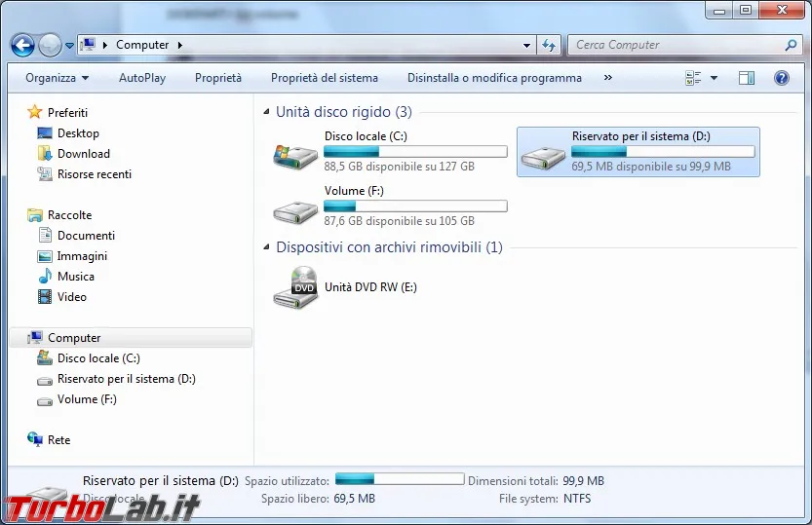Viewport: 812px width, 525px height.
Task: Click 87,6 GB disponibile su 105 GB text
Action: click(400, 221)
